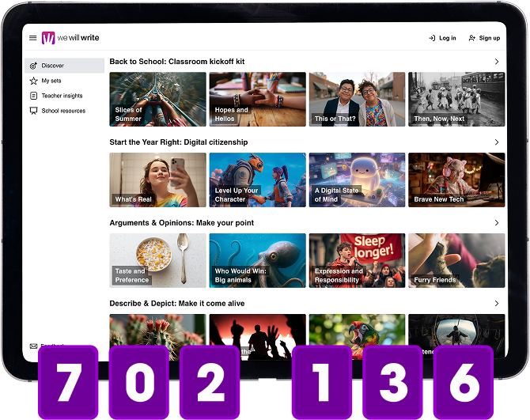Click the Sign up person icon

[472, 38]
